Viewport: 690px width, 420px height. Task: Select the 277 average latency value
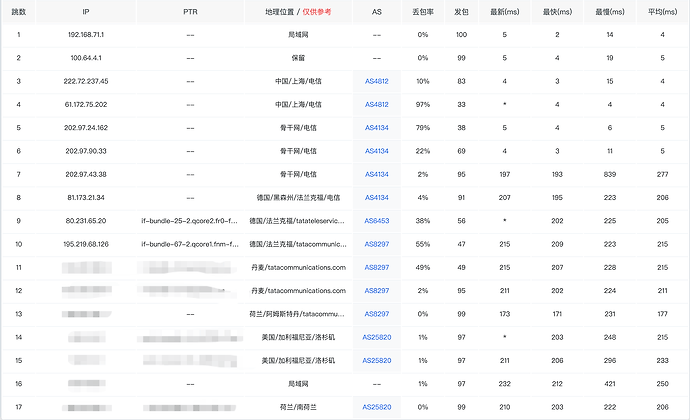click(x=662, y=174)
